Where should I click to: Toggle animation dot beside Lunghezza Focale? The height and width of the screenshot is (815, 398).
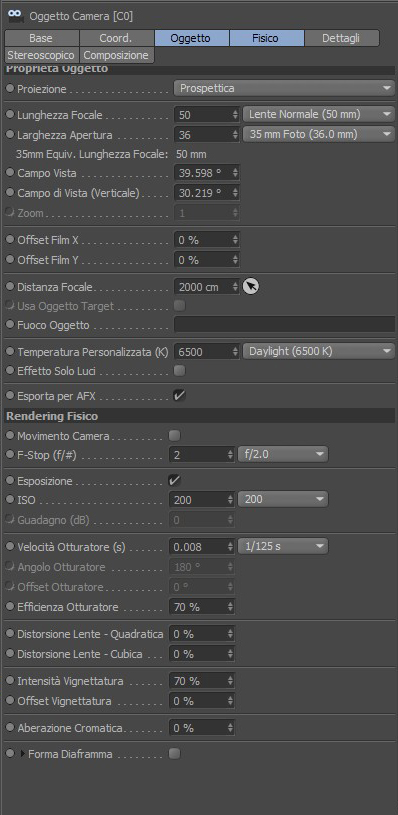(x=10, y=114)
